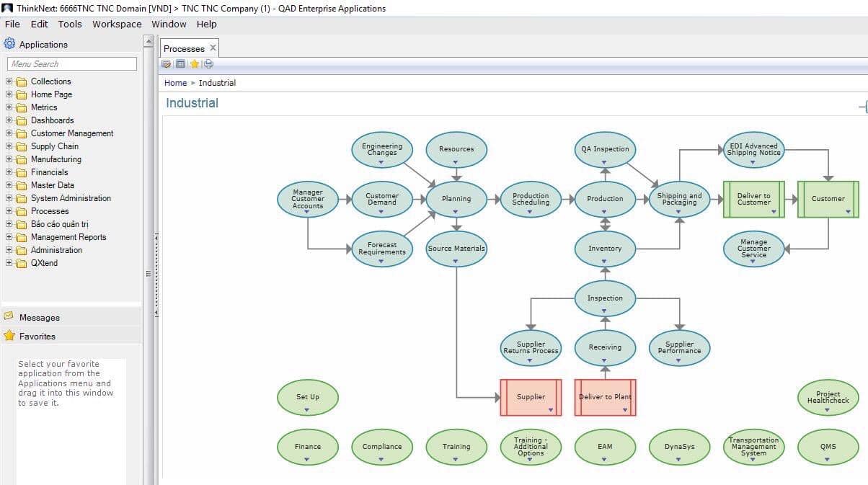
Task: Click the Home breadcrumb link
Action: 175,83
